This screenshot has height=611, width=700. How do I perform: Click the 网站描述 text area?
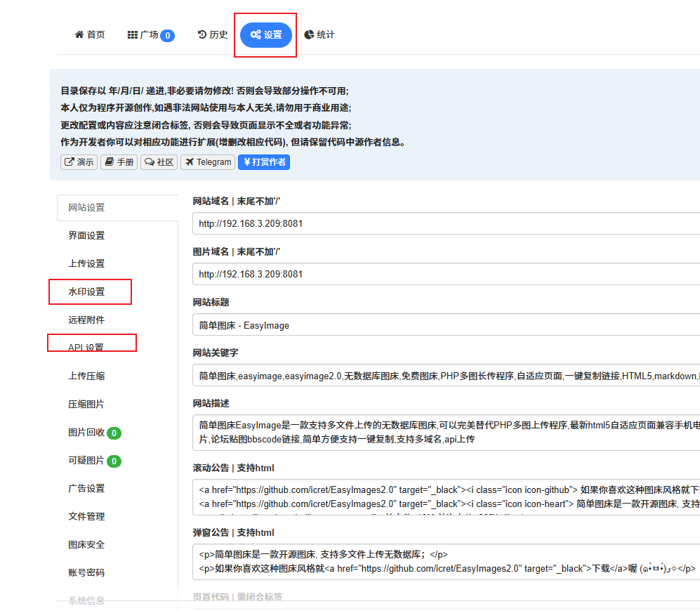[446, 433]
